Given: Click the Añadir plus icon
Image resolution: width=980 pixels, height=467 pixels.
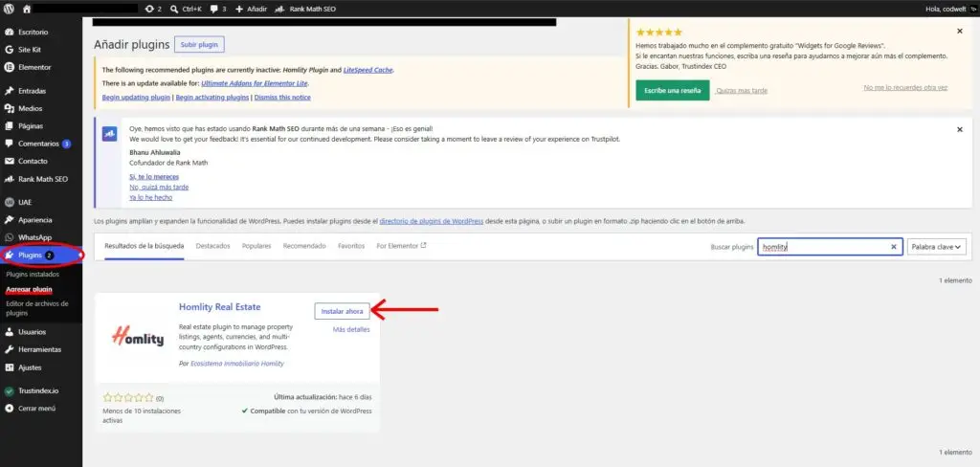Looking at the screenshot, I should [238, 9].
